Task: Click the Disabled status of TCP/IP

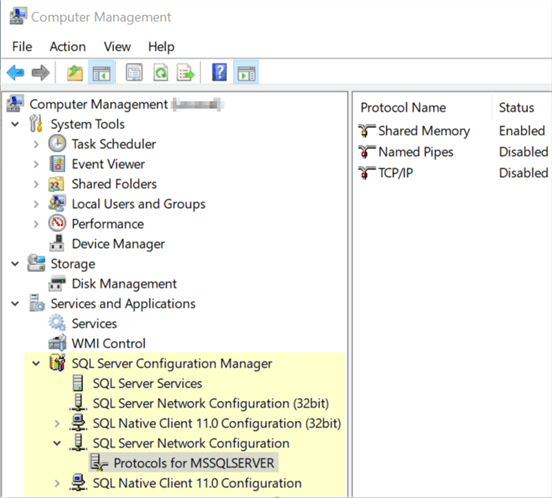Action: (x=523, y=173)
